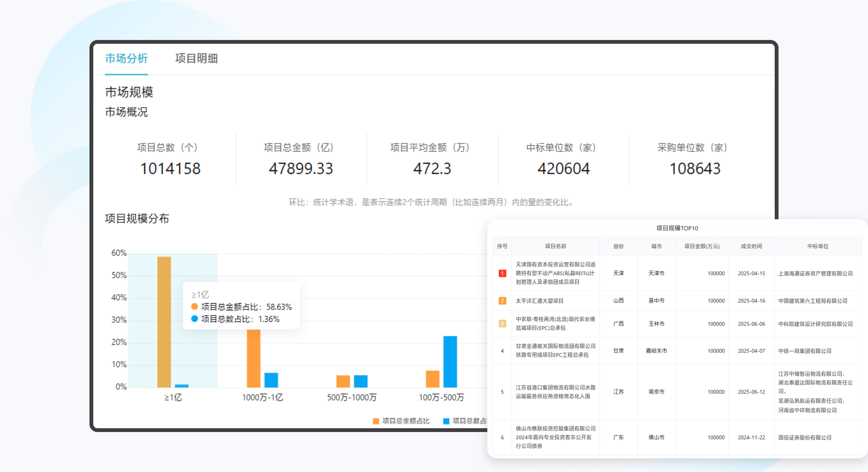Click the 1000万-1亿 axis label
The image size is (868, 472).
[262, 397]
